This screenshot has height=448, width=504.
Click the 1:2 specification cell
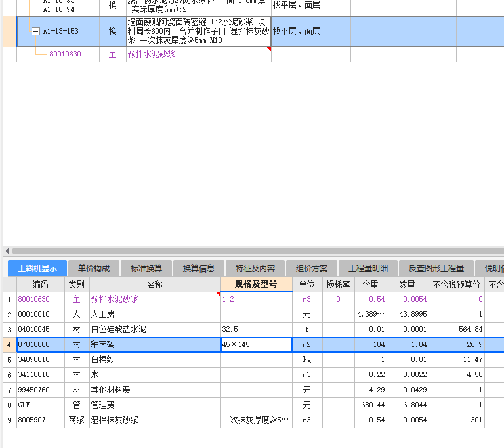256,299
